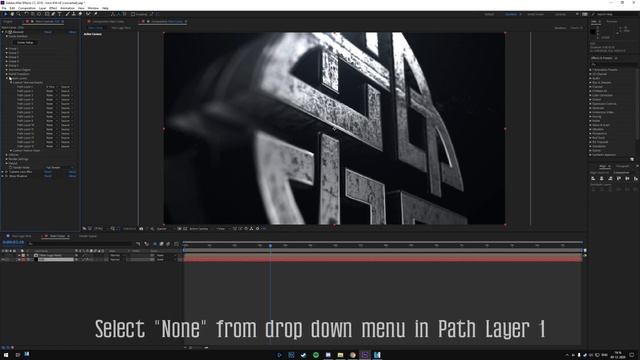The image size is (640, 360).
Task: Select the Type text tool
Action: pyautogui.click(x=59, y=14)
